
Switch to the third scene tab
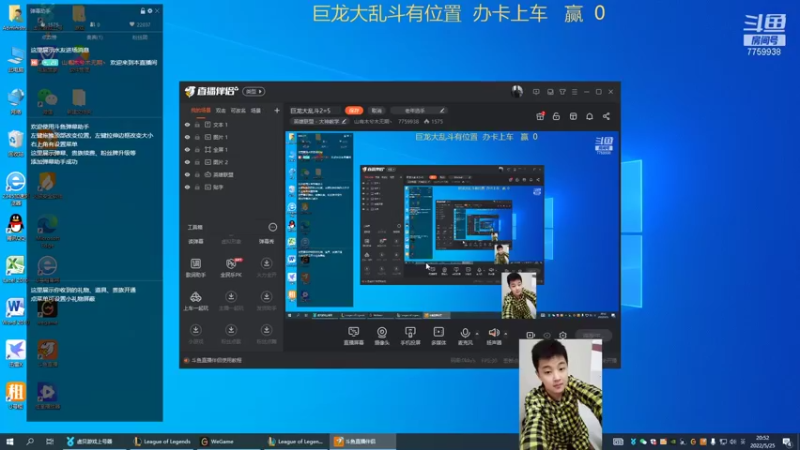coord(238,110)
